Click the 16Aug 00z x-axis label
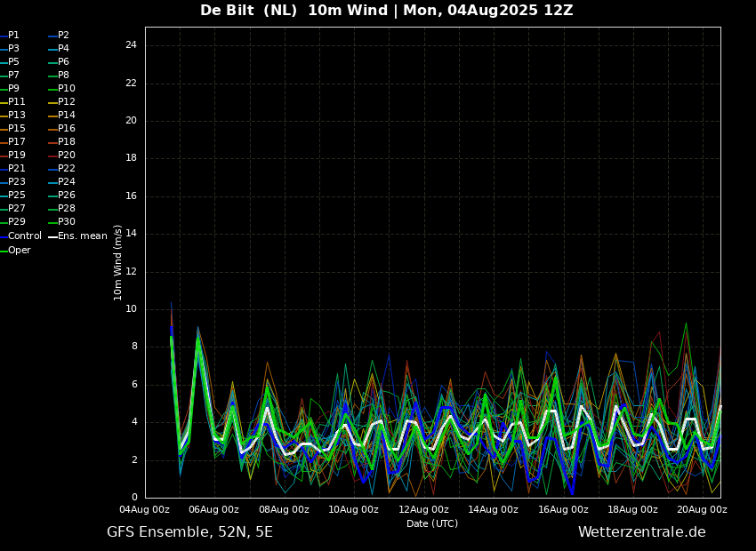The height and width of the screenshot is (551, 756). tap(563, 509)
